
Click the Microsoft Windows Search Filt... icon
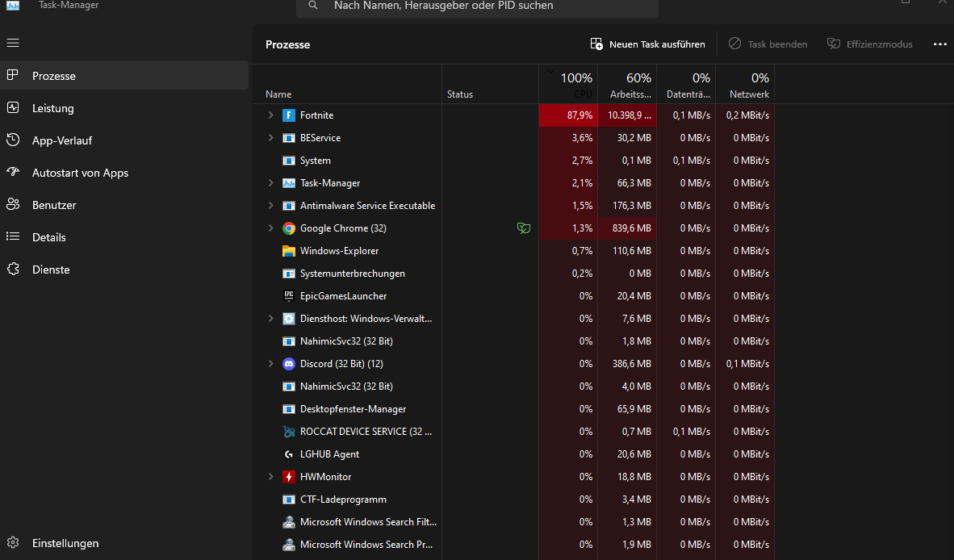pos(289,522)
